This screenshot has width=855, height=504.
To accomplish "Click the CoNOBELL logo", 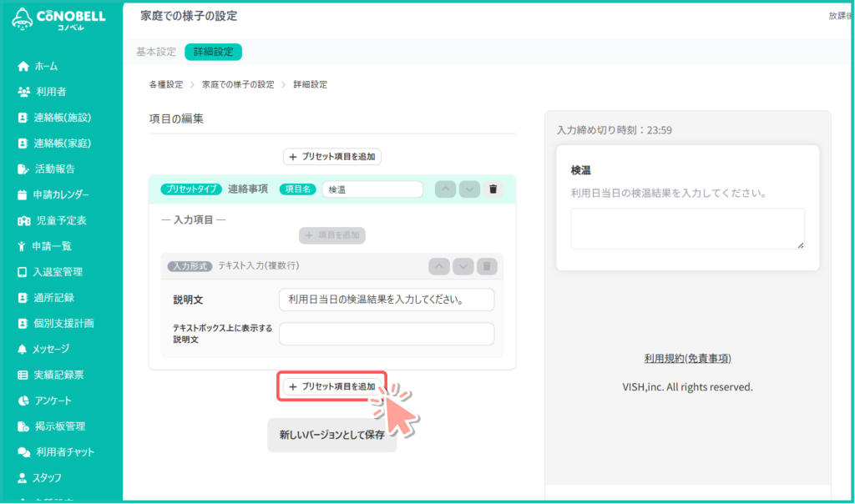I will 60,19.
